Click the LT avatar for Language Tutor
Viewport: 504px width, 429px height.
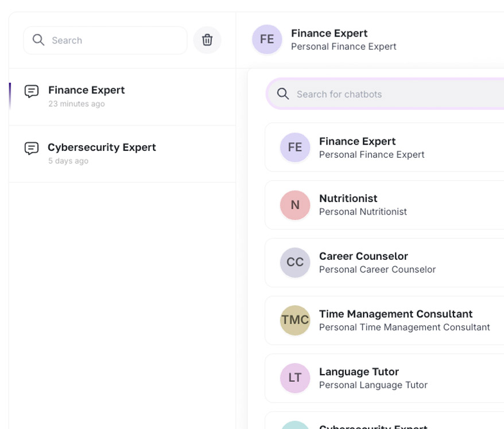pos(295,378)
